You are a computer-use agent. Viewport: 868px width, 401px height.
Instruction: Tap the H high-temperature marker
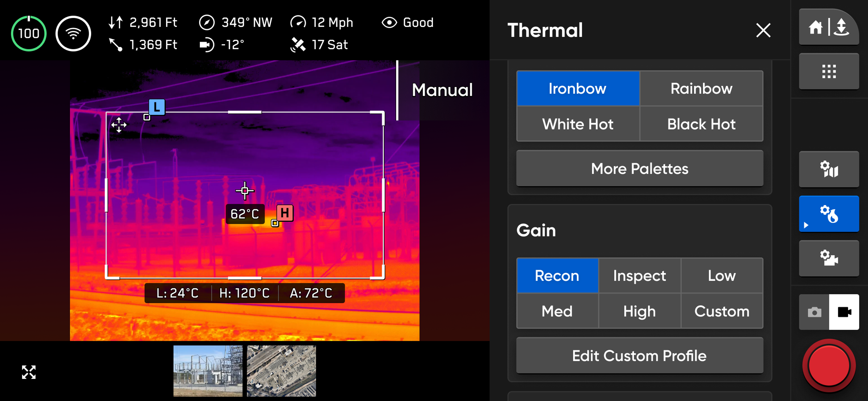285,213
